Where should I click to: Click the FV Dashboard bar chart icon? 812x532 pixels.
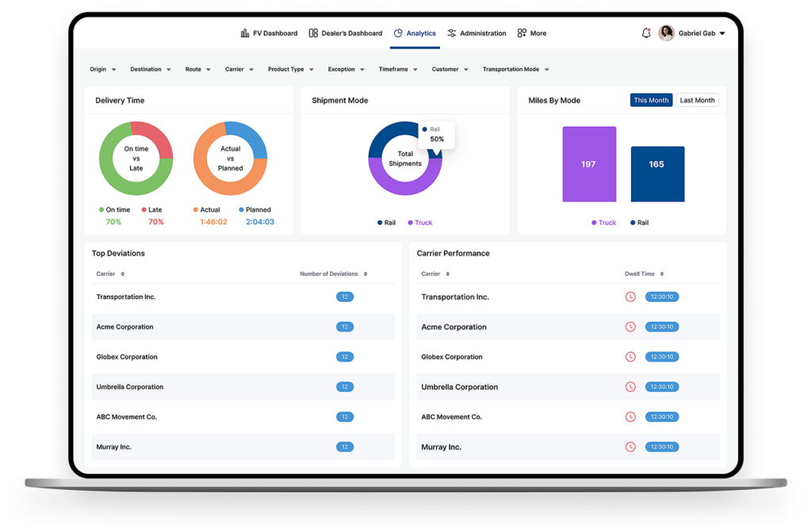pos(244,33)
